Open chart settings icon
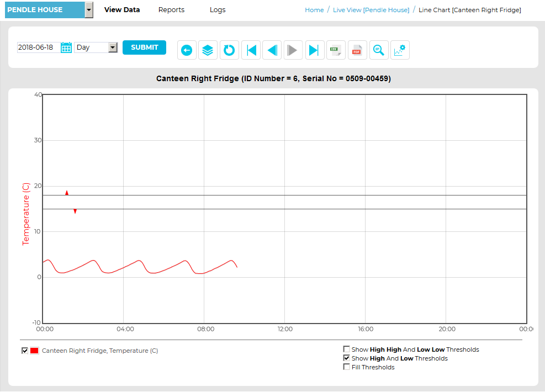Viewport: 545px width, 392px height. pos(399,50)
